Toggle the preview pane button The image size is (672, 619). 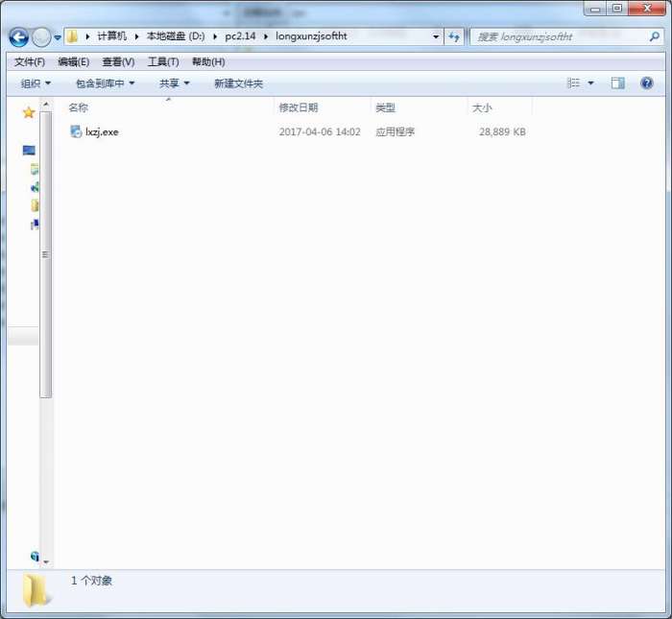pyautogui.click(x=617, y=83)
